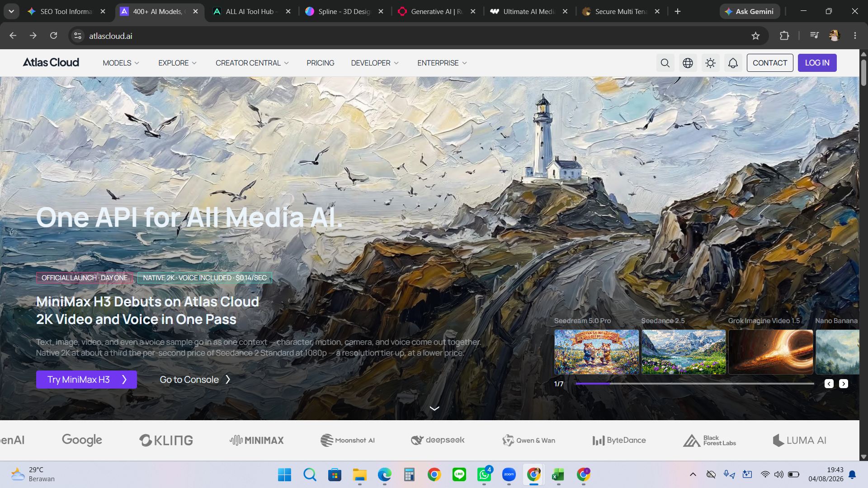The width and height of the screenshot is (868, 488).
Task: Open the taskbar clock and date
Action: [826, 474]
